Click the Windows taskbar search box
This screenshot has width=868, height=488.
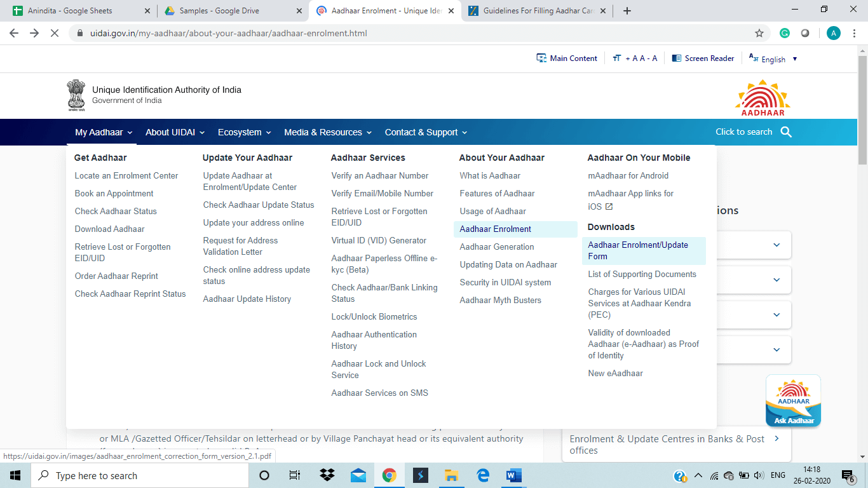(x=140, y=475)
